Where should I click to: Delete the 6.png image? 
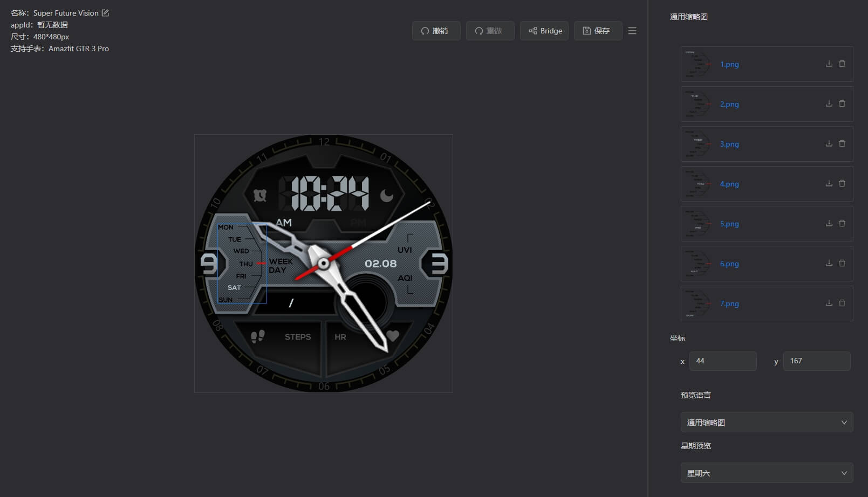842,264
